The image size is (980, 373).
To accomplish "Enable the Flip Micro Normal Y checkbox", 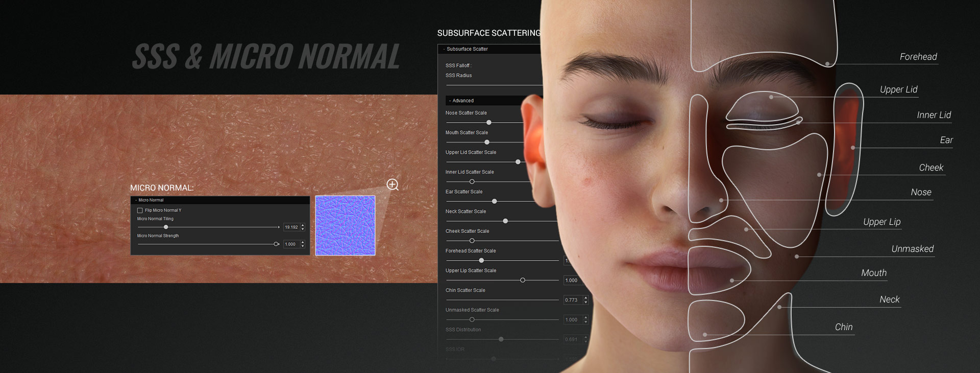I will [140, 211].
